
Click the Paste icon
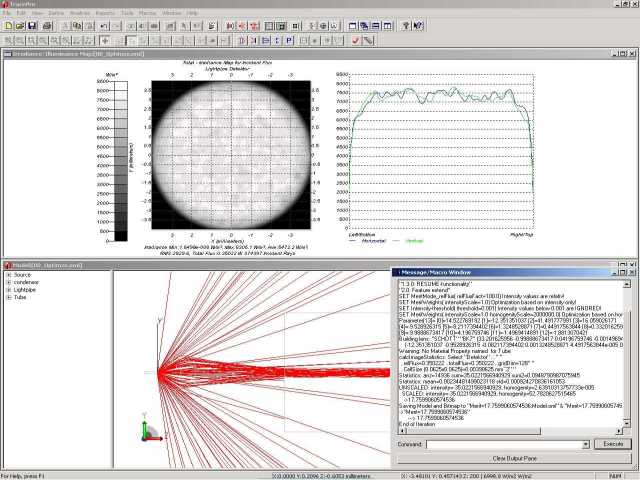89,26
